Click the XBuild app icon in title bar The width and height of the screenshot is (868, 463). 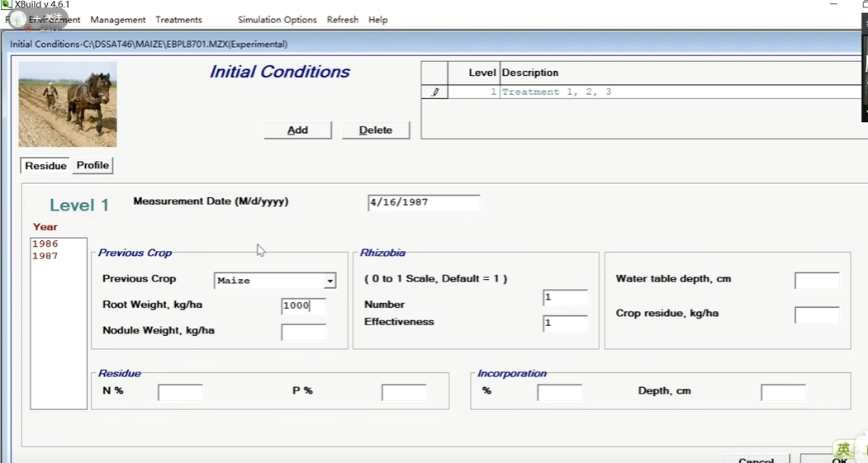point(6,4)
